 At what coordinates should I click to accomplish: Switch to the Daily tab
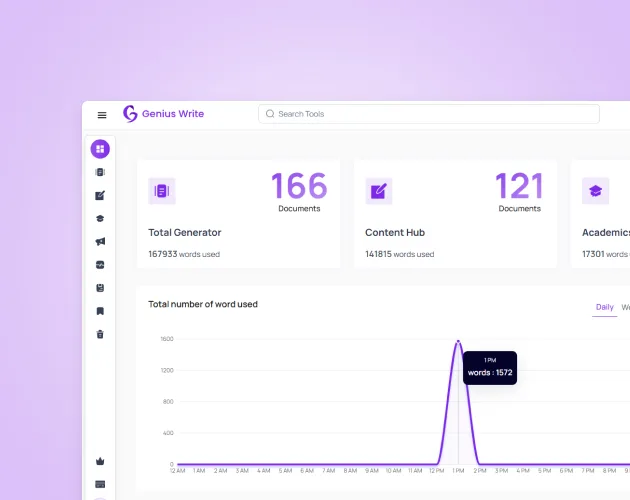click(604, 307)
